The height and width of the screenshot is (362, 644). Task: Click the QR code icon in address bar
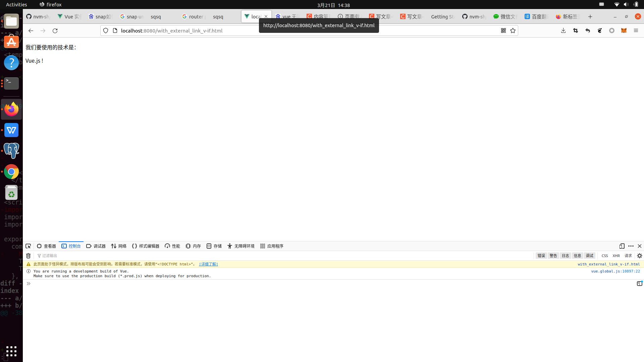pos(503,31)
